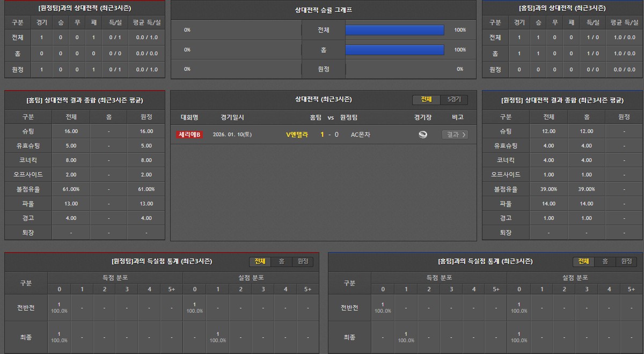Switch to the 5경기 tab in 상대전적
The image size is (644, 354).
pyautogui.click(x=453, y=100)
